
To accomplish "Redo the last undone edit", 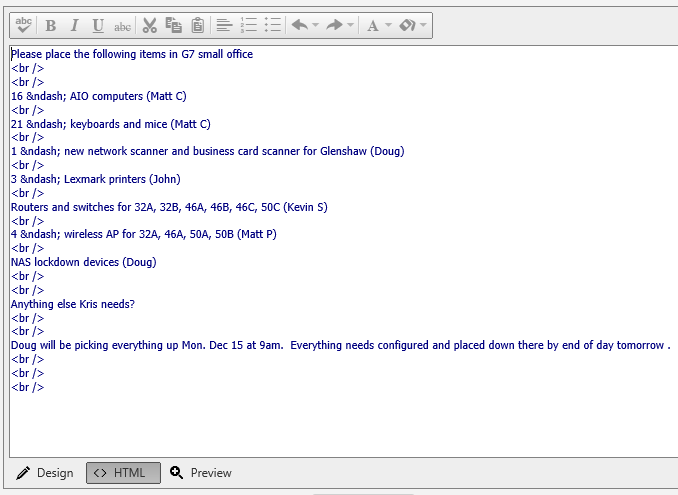I will point(335,26).
